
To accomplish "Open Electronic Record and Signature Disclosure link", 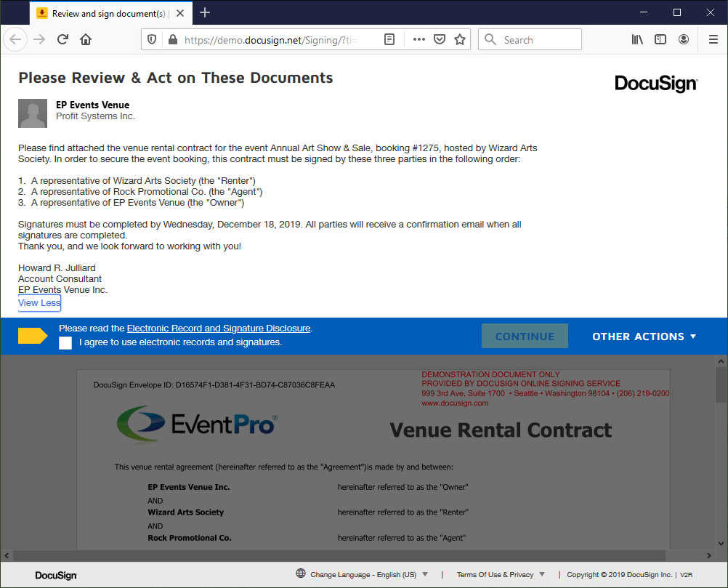I will tap(219, 329).
